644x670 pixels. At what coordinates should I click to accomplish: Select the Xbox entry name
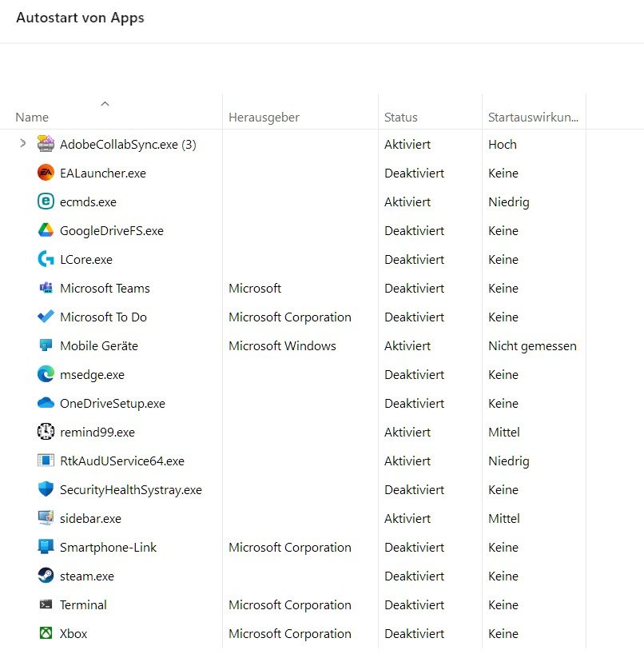(74, 633)
